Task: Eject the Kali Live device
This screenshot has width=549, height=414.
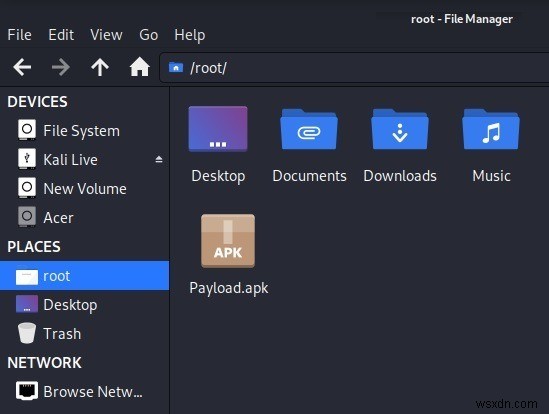Action: click(159, 160)
